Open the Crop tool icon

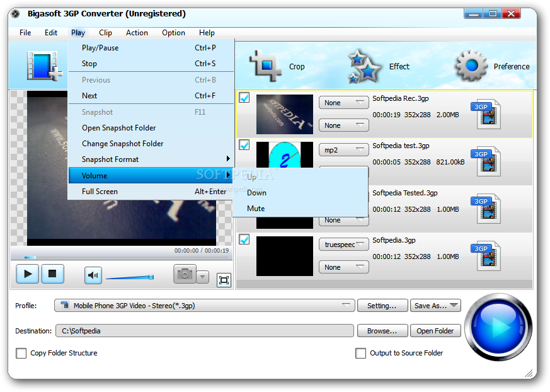click(265, 66)
